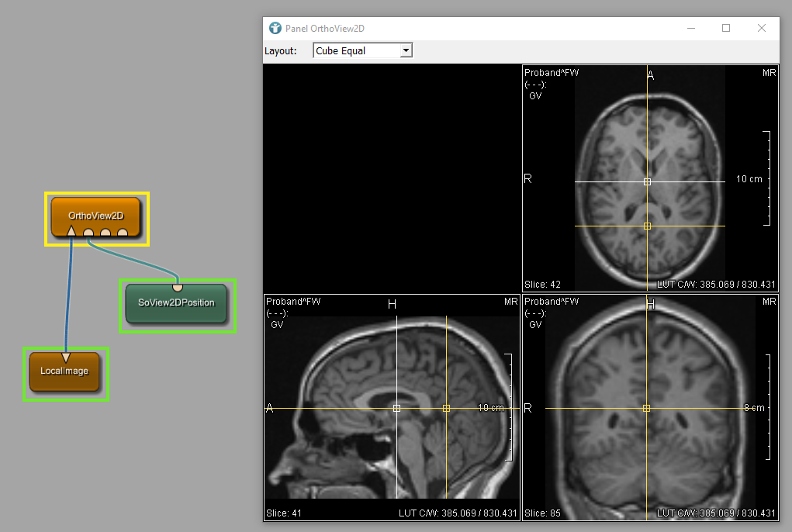Click the right yellow square marker in sagittal view

[446, 408]
